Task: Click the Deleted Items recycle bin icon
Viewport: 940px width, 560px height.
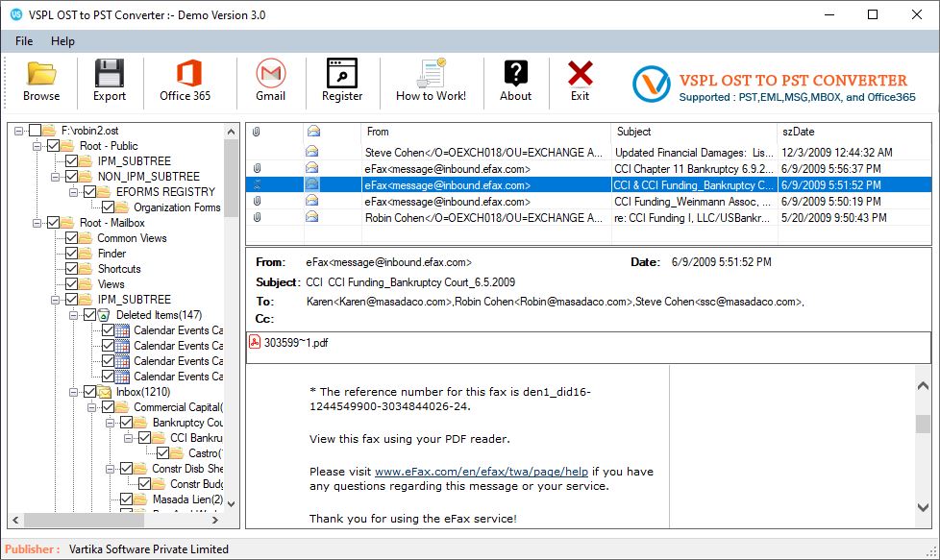Action: coord(104,315)
